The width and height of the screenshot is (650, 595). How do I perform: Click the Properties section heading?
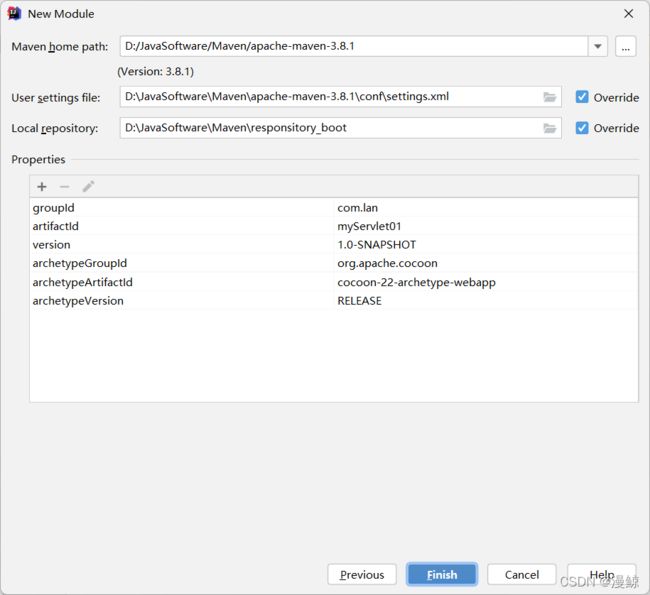coord(38,160)
